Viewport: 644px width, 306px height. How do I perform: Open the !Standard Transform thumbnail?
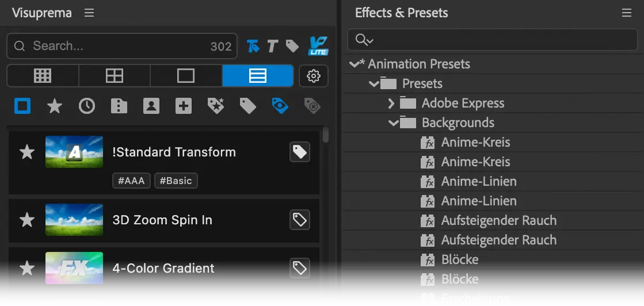[x=74, y=152]
